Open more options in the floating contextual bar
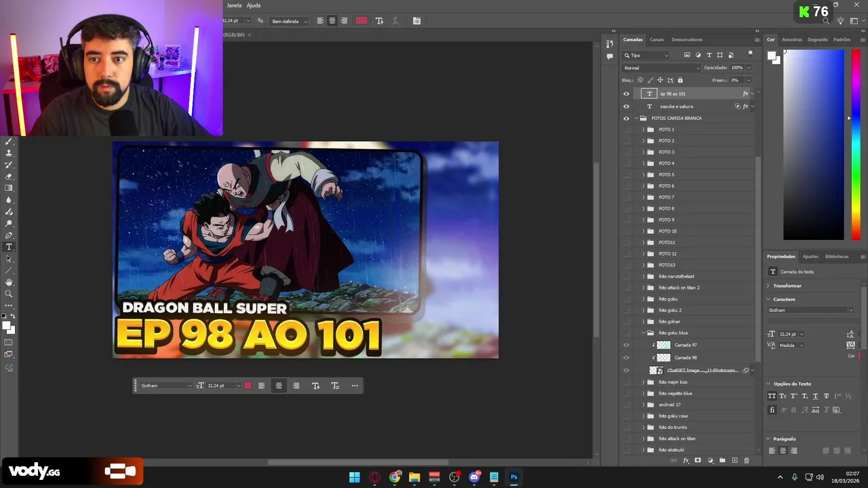Image resolution: width=868 pixels, height=488 pixels. [355, 386]
